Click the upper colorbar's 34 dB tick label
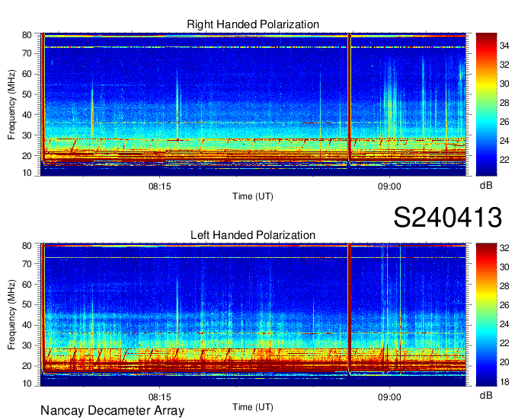The width and height of the screenshot is (518, 420). 504,46
